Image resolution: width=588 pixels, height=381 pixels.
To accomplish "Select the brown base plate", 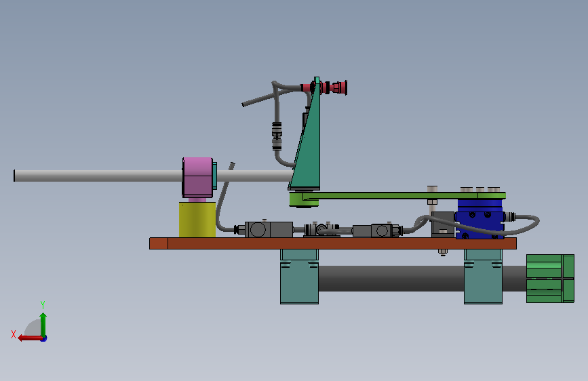I will 332,243.
